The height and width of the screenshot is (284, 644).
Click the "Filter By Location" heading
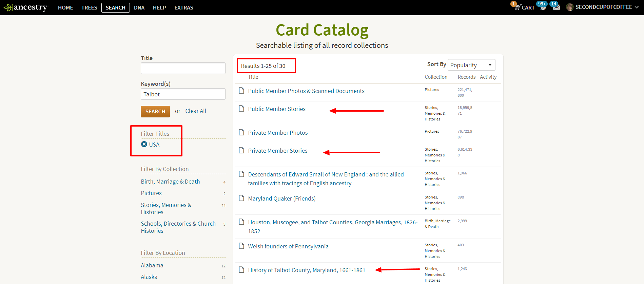[163, 253]
